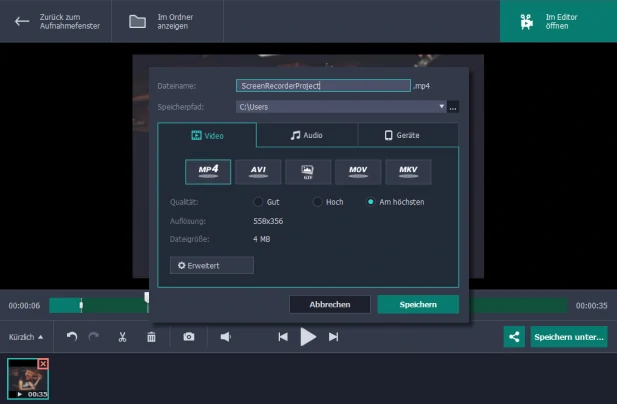Choose Gut quality option

258,202
